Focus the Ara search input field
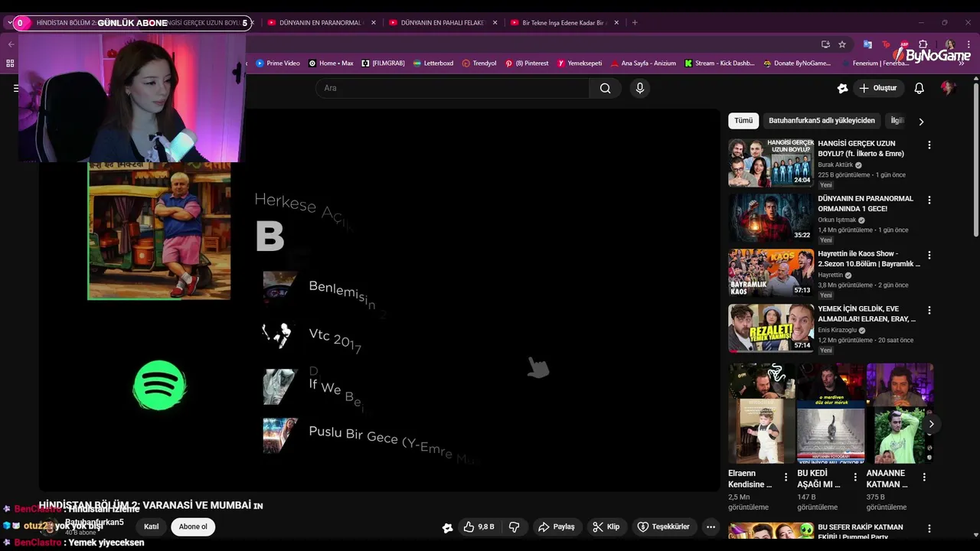This screenshot has width=980, height=551. (x=452, y=88)
